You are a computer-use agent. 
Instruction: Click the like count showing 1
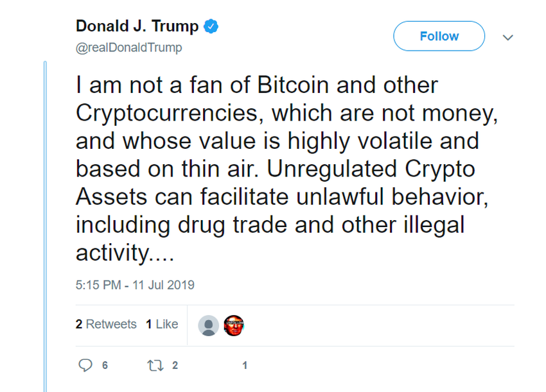tap(244, 363)
